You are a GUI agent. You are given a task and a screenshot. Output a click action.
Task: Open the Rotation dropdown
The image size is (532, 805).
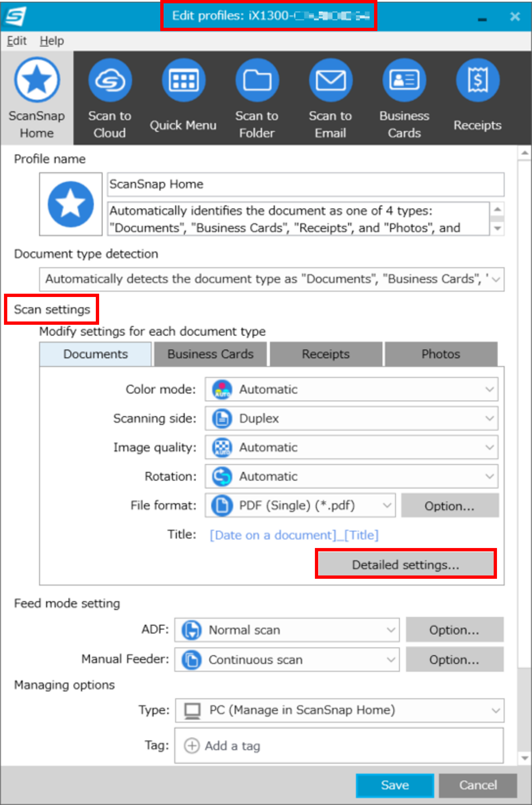coord(352,477)
